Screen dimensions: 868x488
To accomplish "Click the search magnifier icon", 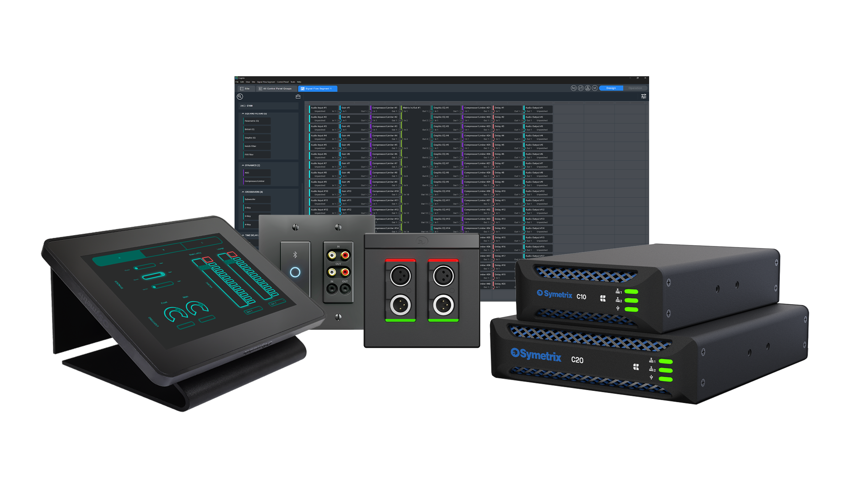I will (240, 97).
